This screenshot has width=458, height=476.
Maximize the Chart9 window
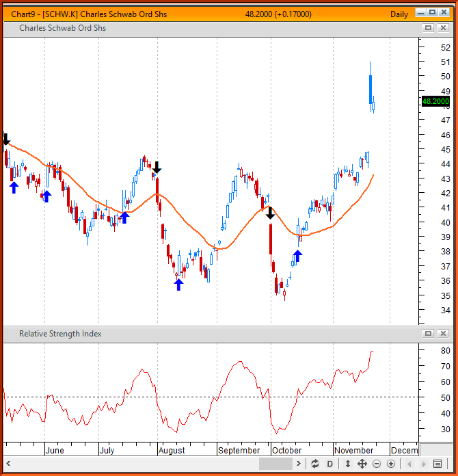[432, 12]
